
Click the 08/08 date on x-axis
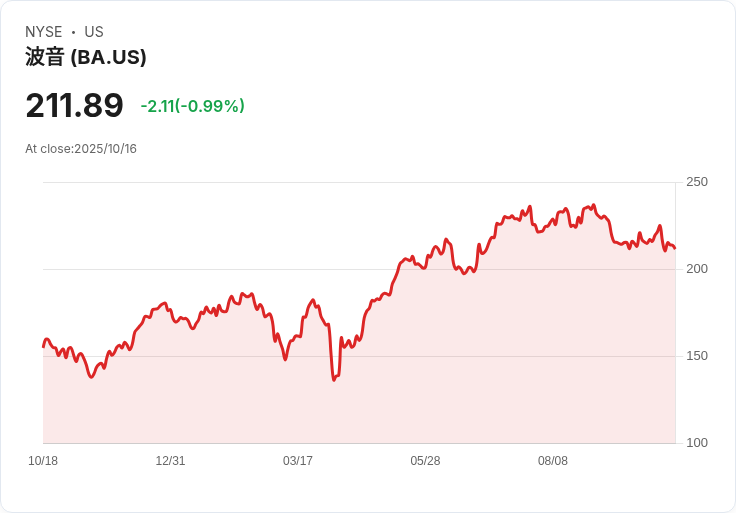point(553,461)
